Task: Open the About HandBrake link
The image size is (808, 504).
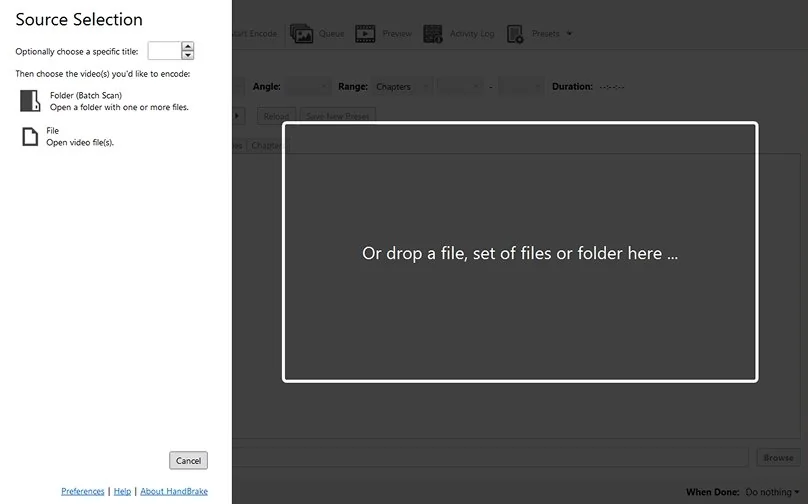Action: (174, 491)
